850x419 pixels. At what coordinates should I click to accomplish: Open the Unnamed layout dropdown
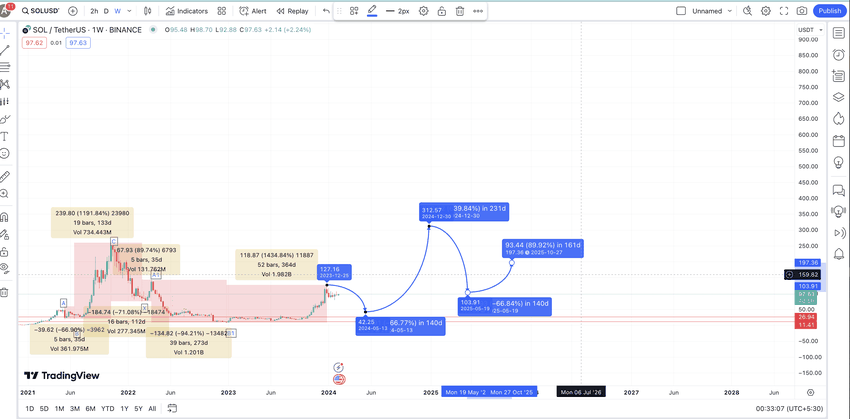(706, 11)
